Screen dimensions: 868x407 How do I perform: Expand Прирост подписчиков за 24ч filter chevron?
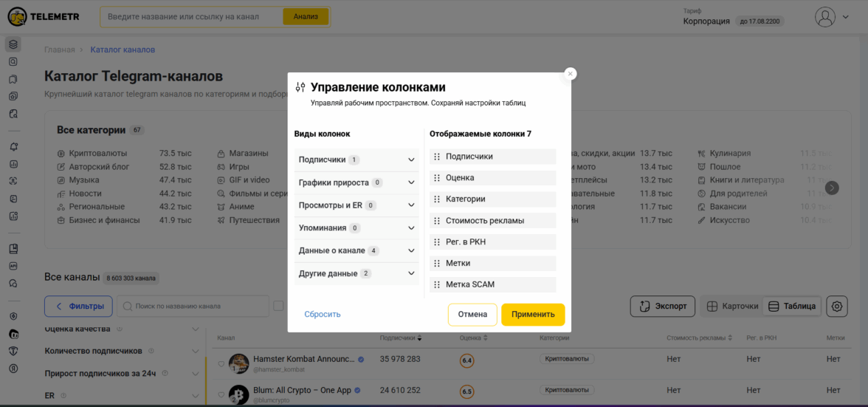tap(195, 373)
